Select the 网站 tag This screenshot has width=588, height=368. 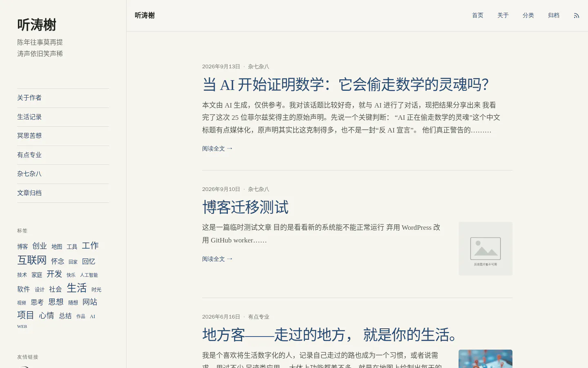coord(90,302)
